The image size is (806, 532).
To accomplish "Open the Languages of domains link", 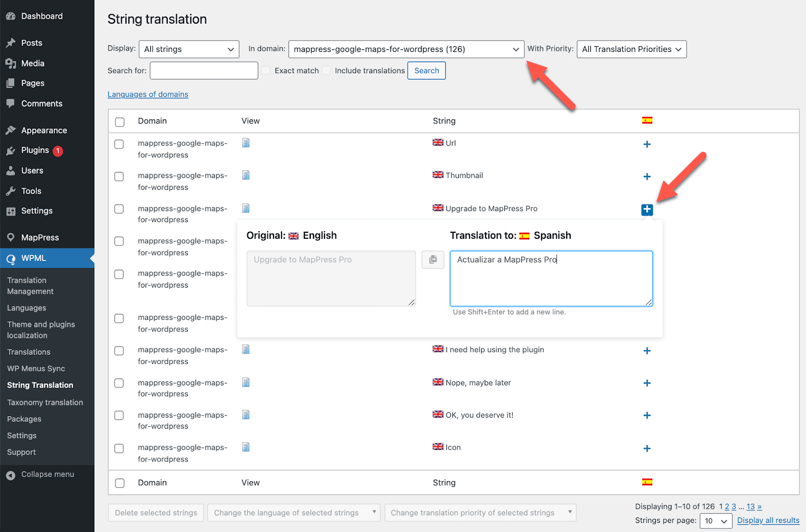I will click(x=148, y=94).
